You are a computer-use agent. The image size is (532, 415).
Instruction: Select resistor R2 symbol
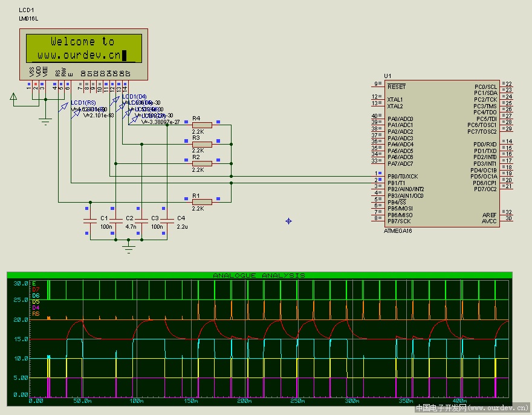[x=202, y=163]
